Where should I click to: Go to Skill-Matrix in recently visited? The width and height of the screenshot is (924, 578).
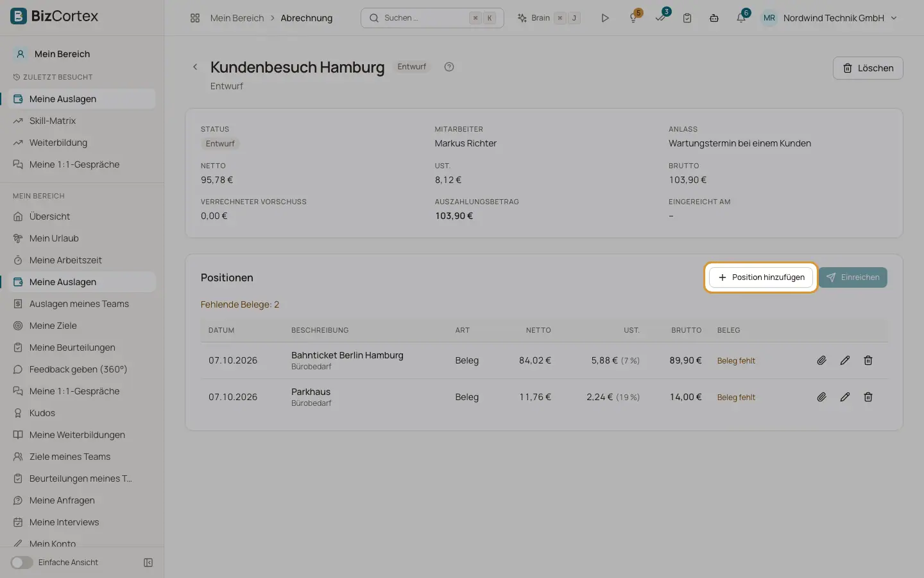coord(82,121)
